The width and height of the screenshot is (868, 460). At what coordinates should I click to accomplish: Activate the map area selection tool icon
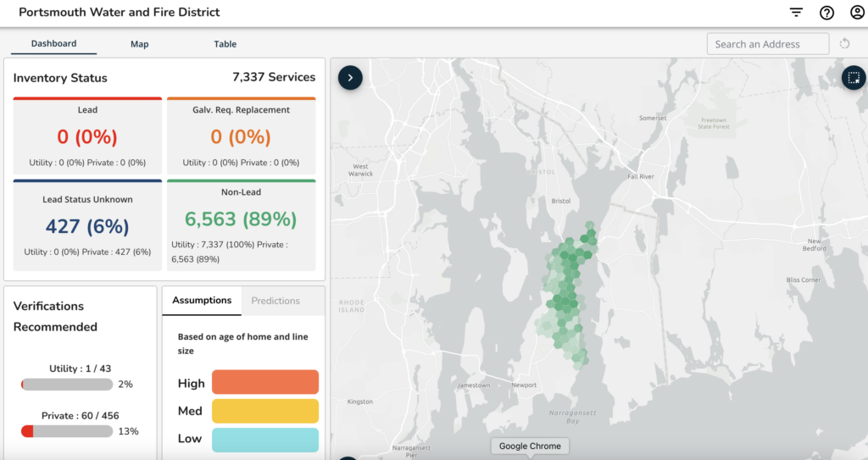pos(854,78)
